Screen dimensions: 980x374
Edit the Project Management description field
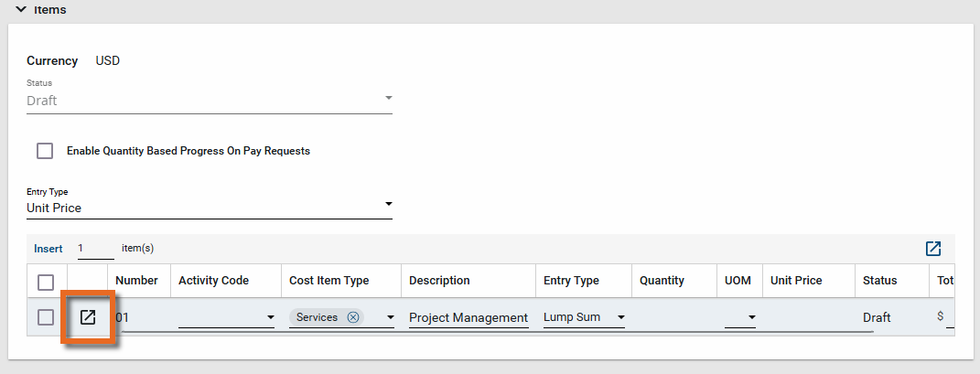point(468,318)
